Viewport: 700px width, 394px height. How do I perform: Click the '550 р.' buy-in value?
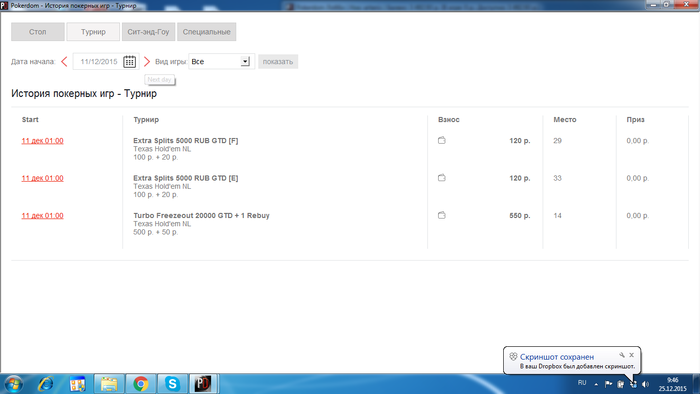click(x=520, y=216)
